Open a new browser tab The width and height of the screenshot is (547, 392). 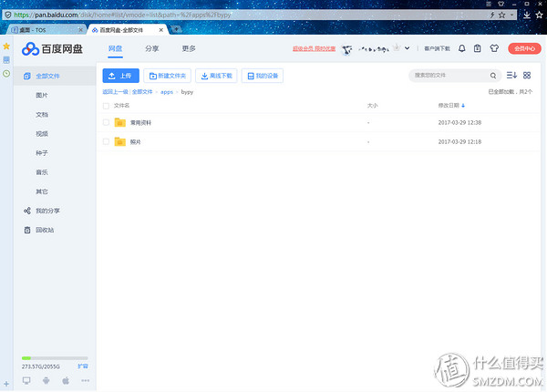tap(176, 29)
